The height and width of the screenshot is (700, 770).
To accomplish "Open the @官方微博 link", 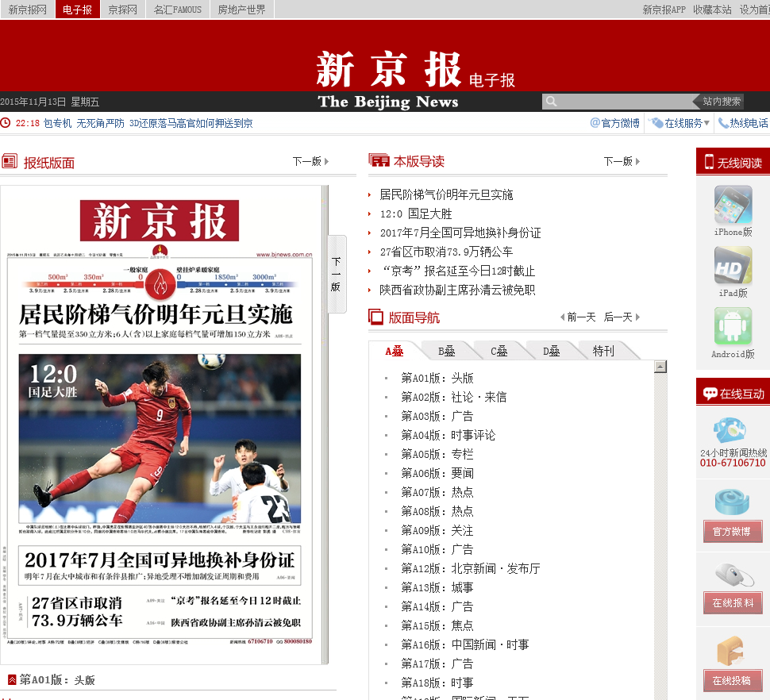I will (615, 123).
